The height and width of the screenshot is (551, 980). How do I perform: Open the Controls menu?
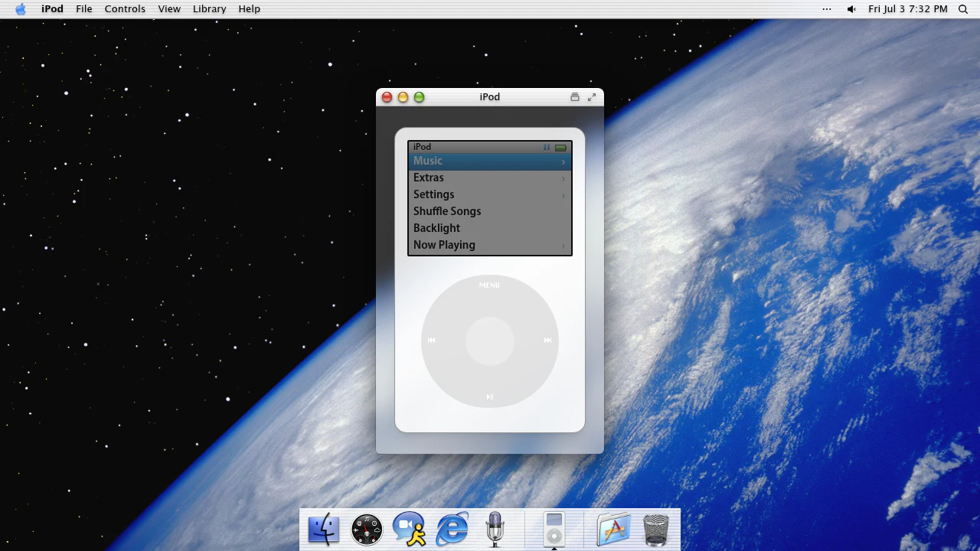click(x=125, y=9)
